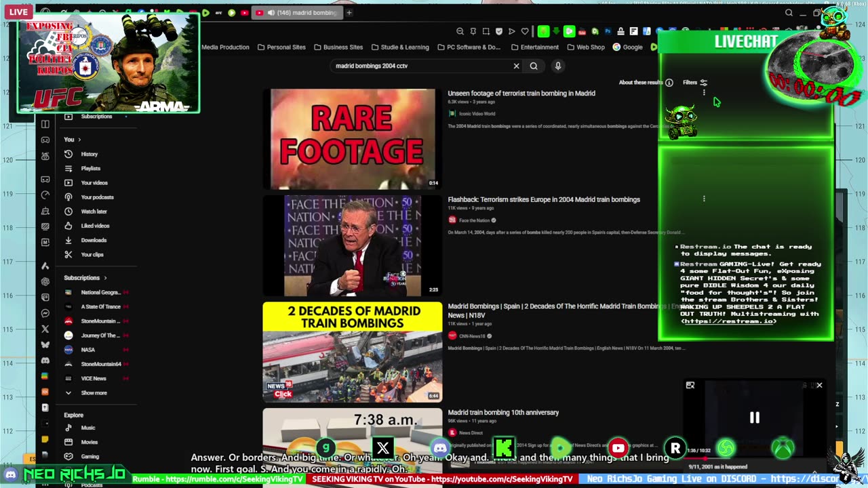Expand miniplayer back to full page
This screenshot has height=488, width=868.
click(x=690, y=385)
